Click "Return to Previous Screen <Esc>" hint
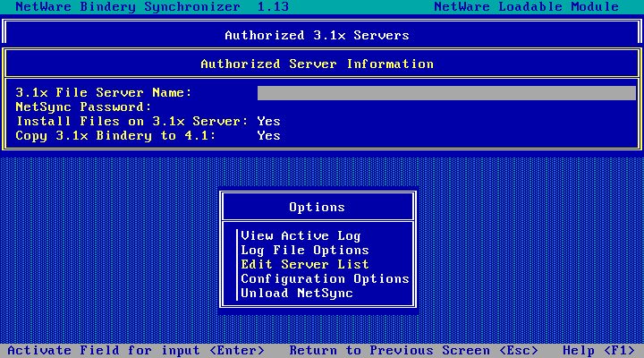Image resolution: width=644 pixels, height=358 pixels. point(413,351)
